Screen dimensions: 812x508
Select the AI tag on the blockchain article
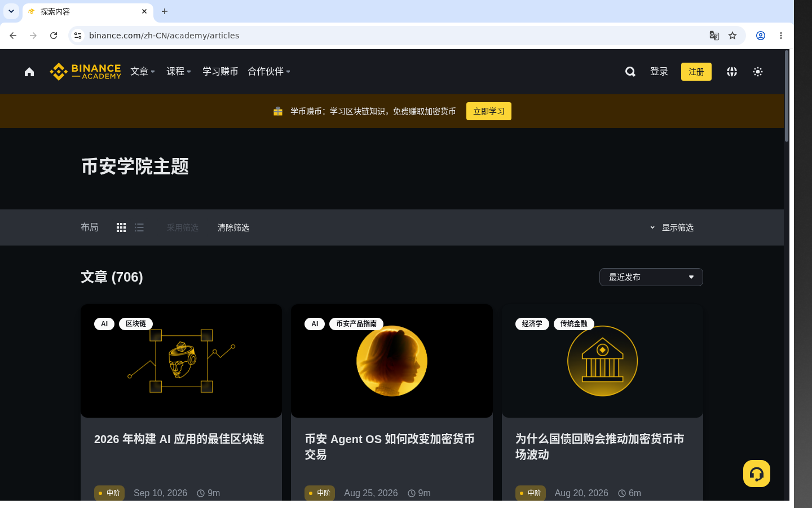click(x=104, y=324)
